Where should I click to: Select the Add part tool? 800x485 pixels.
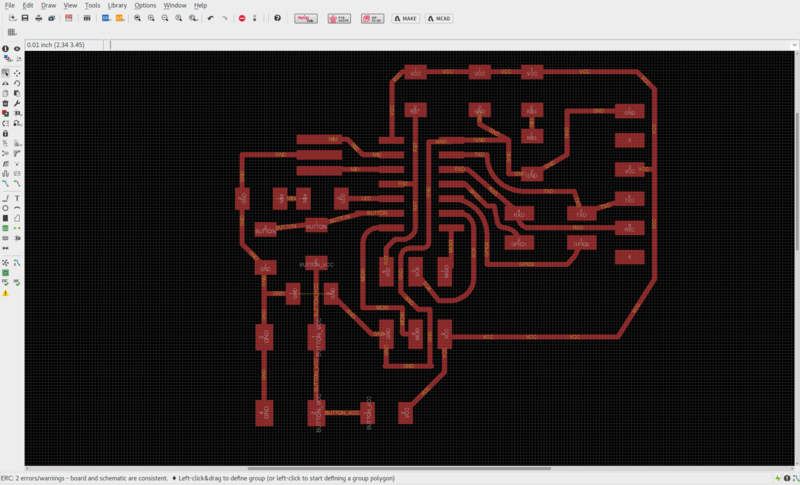[5, 113]
